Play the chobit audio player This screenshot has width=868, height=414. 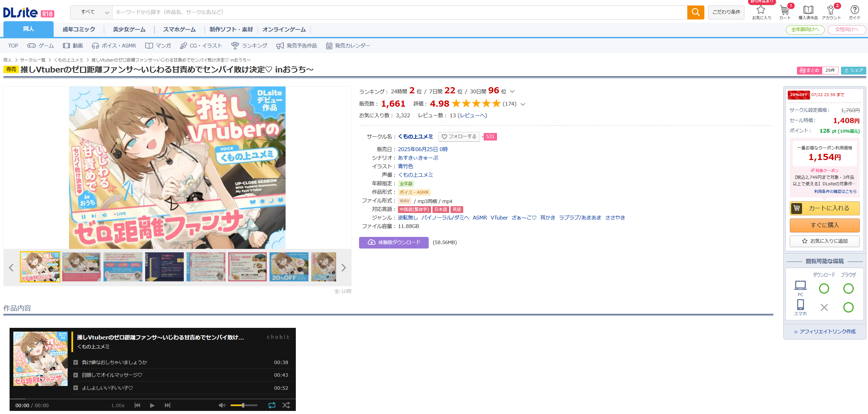pos(152,405)
